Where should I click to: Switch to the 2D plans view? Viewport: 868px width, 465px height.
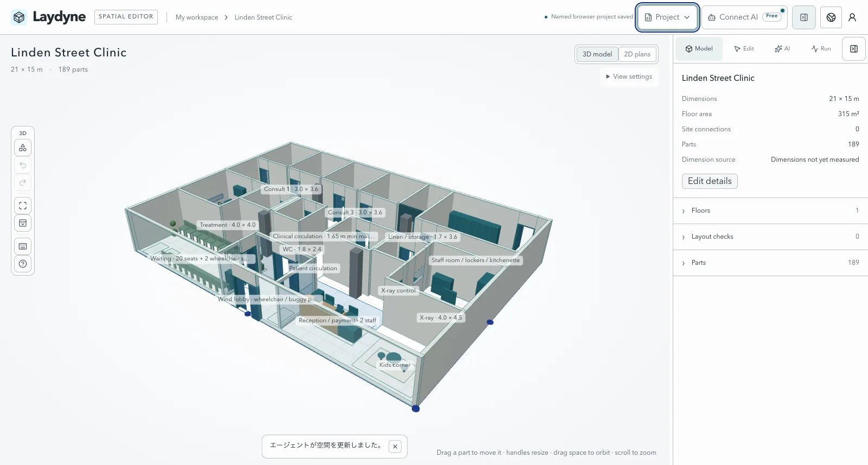637,54
